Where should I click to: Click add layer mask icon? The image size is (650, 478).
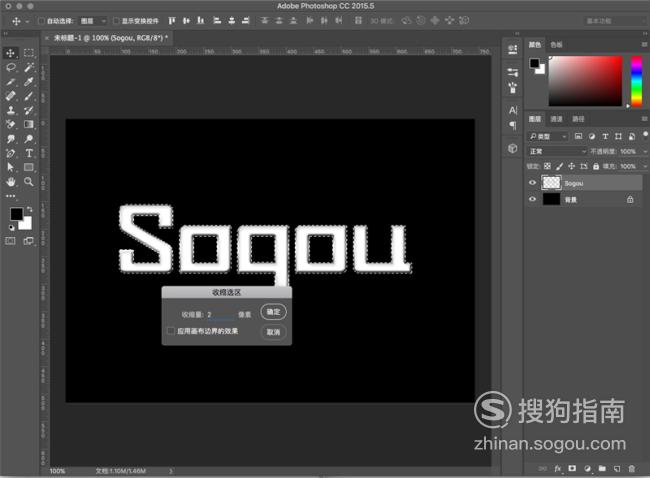click(x=572, y=468)
